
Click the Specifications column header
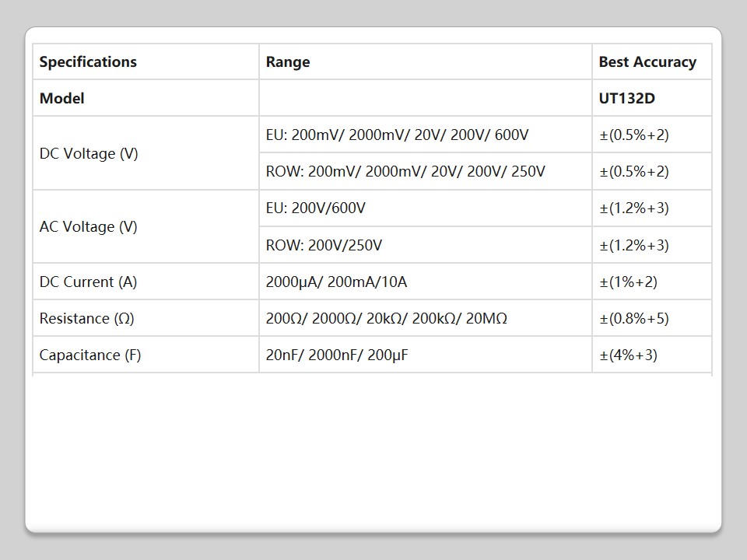[88, 62]
